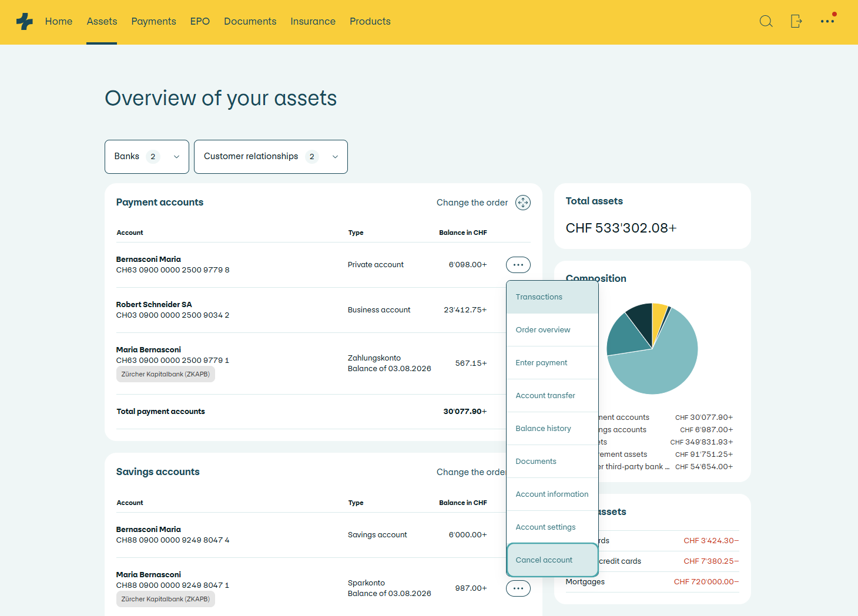Click the Type column header in Savings accounts

[356, 503]
